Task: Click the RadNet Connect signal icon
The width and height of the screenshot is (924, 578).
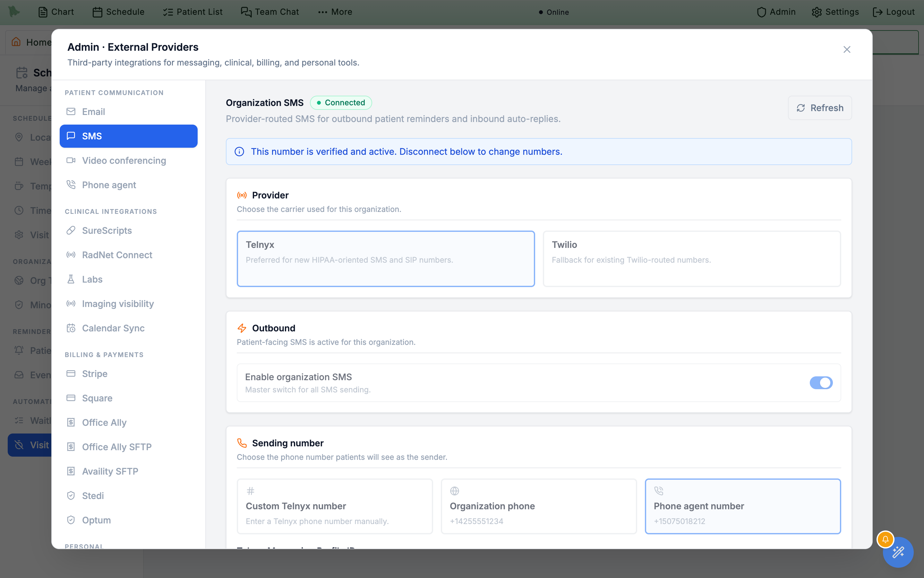Action: [71, 255]
